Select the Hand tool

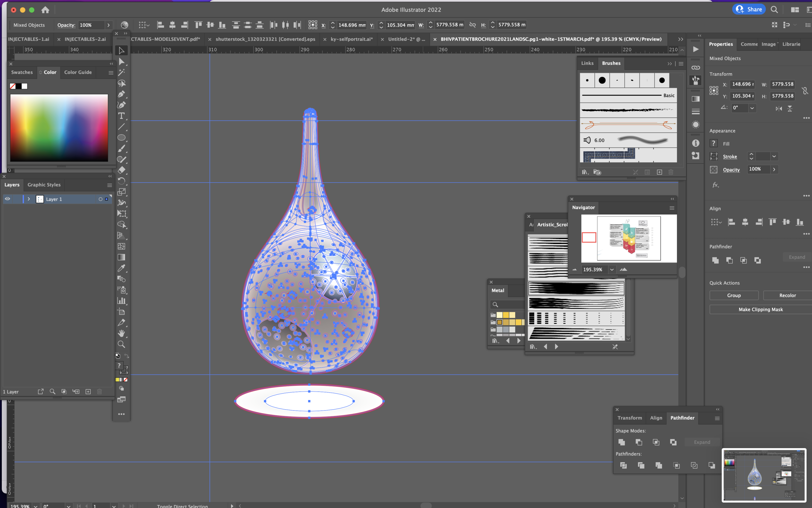pyautogui.click(x=121, y=333)
